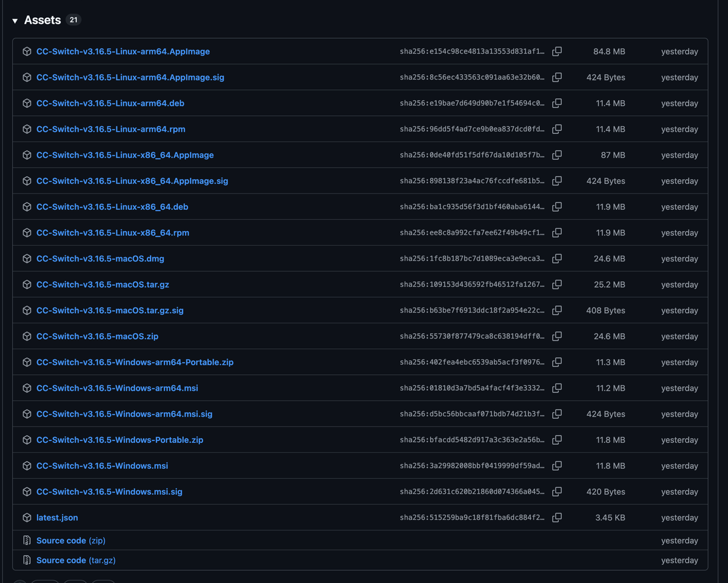The height and width of the screenshot is (583, 728).
Task: Click yesterday timestamp on Source code (zip) row
Action: click(x=679, y=541)
